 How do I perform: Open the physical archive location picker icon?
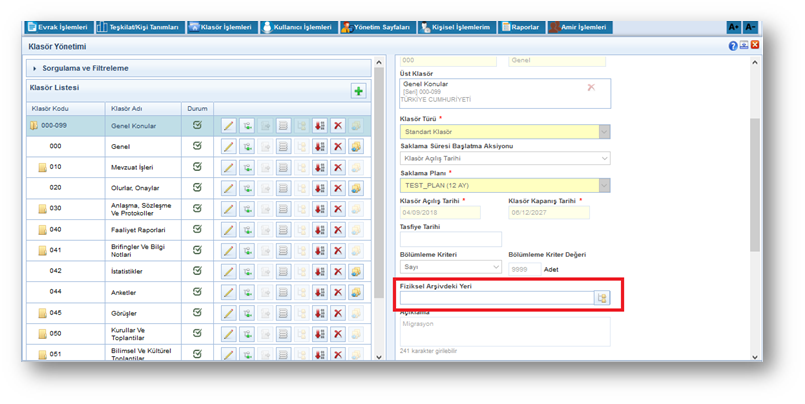click(x=602, y=298)
